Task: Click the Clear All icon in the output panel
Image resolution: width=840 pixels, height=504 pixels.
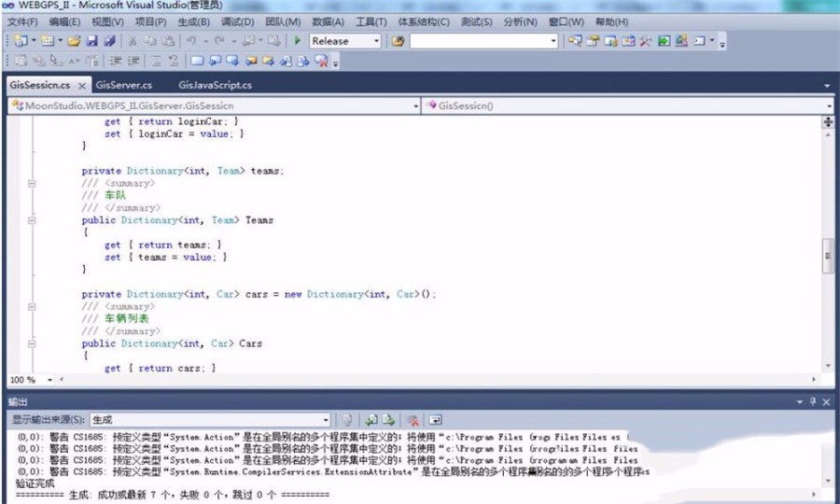Action: click(x=412, y=420)
